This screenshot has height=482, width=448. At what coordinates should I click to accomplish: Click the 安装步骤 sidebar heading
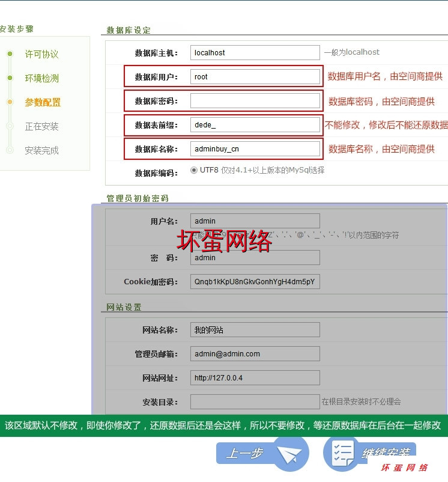(17, 29)
